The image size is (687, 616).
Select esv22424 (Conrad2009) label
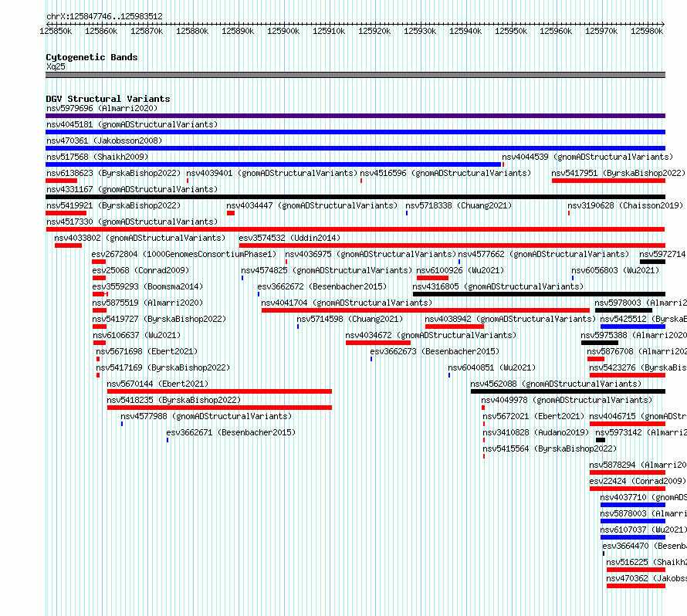638,481
